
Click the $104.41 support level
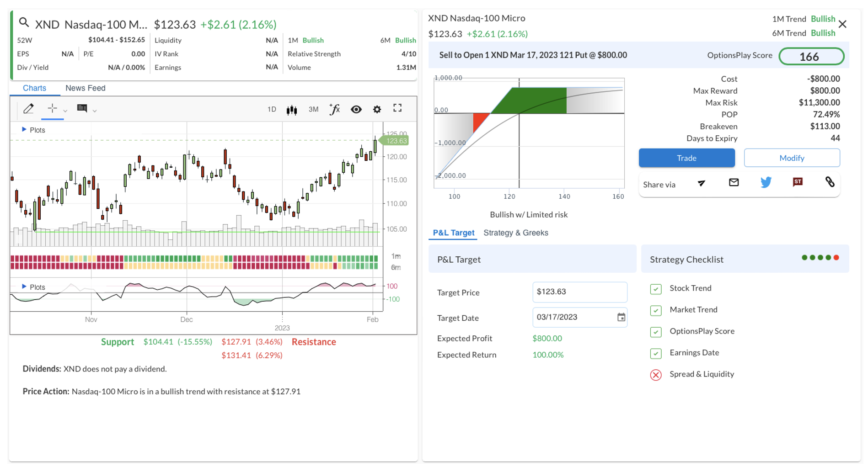pos(158,342)
